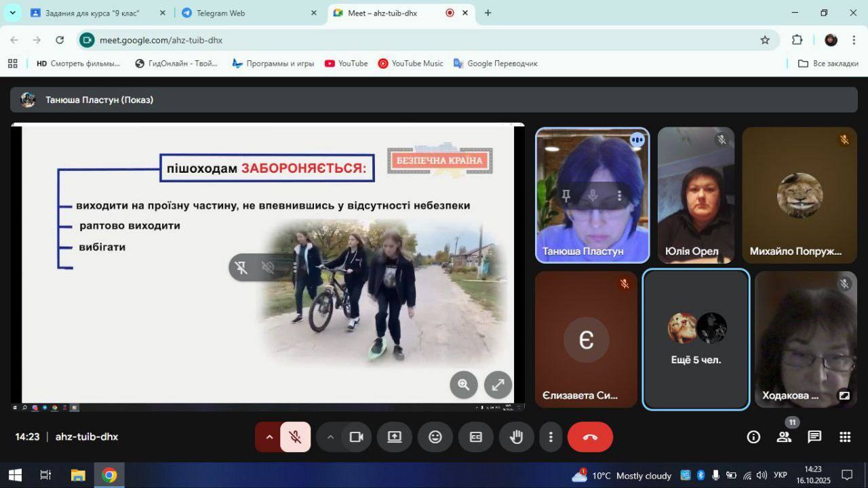
Task: Expand the presentation to fullscreen
Action: (498, 385)
